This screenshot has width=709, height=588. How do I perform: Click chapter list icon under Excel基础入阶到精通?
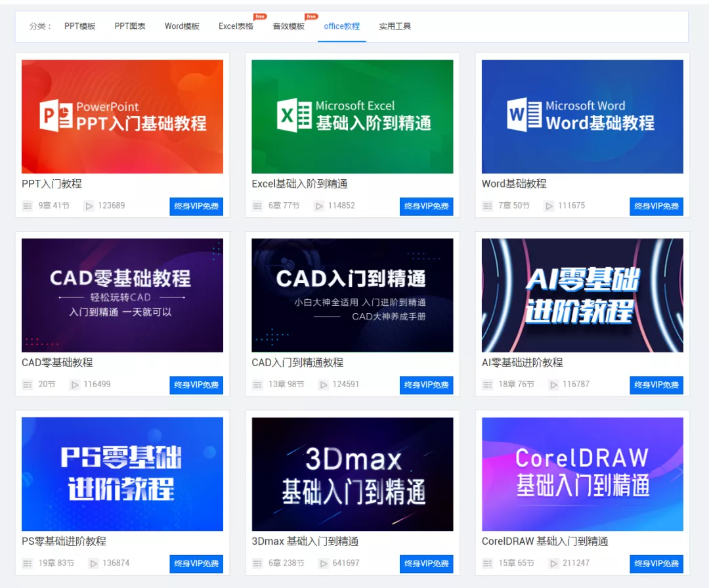(x=257, y=206)
